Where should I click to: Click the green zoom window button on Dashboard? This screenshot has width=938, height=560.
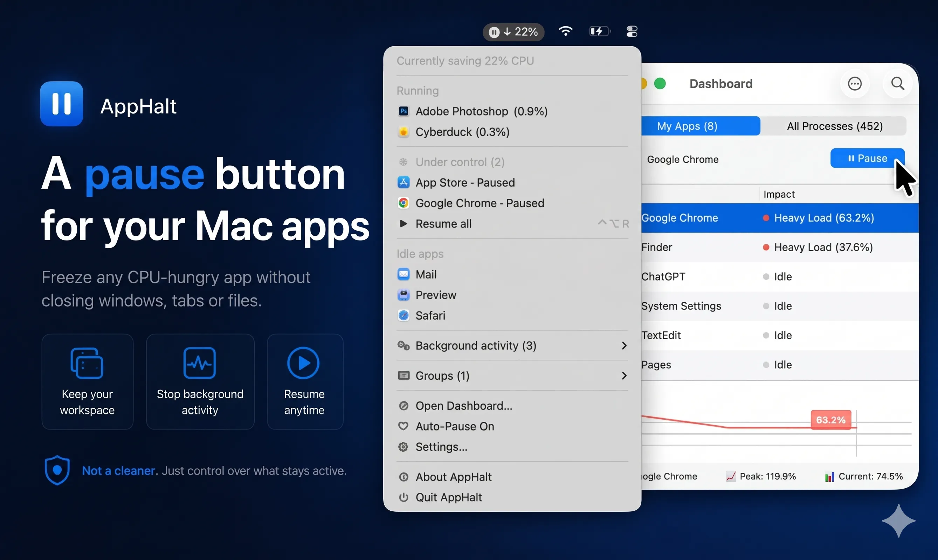point(660,83)
